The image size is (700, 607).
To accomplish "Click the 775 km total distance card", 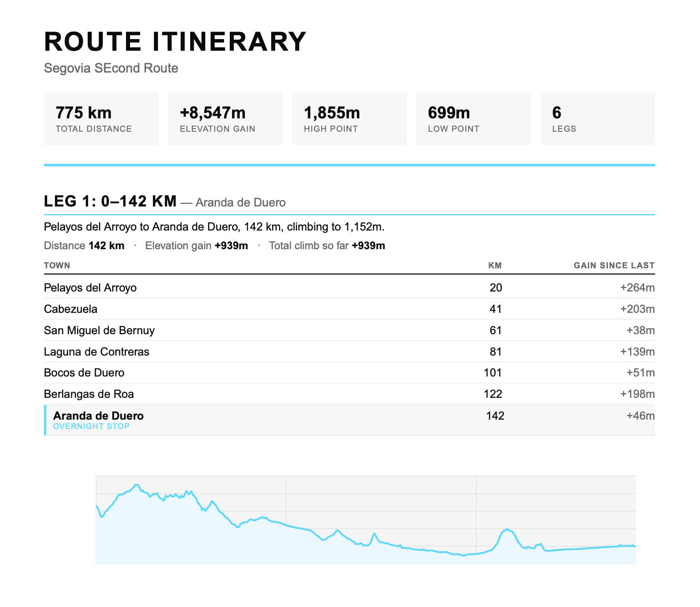I will point(101,118).
